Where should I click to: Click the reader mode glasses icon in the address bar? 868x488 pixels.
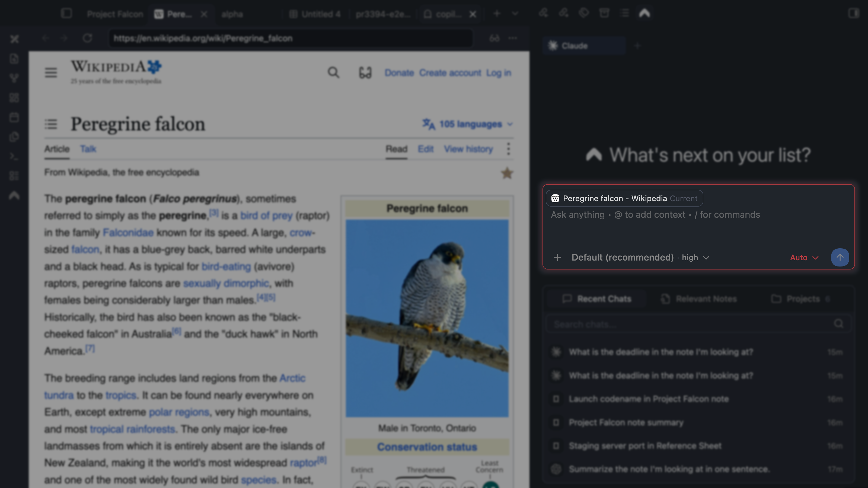click(x=494, y=38)
